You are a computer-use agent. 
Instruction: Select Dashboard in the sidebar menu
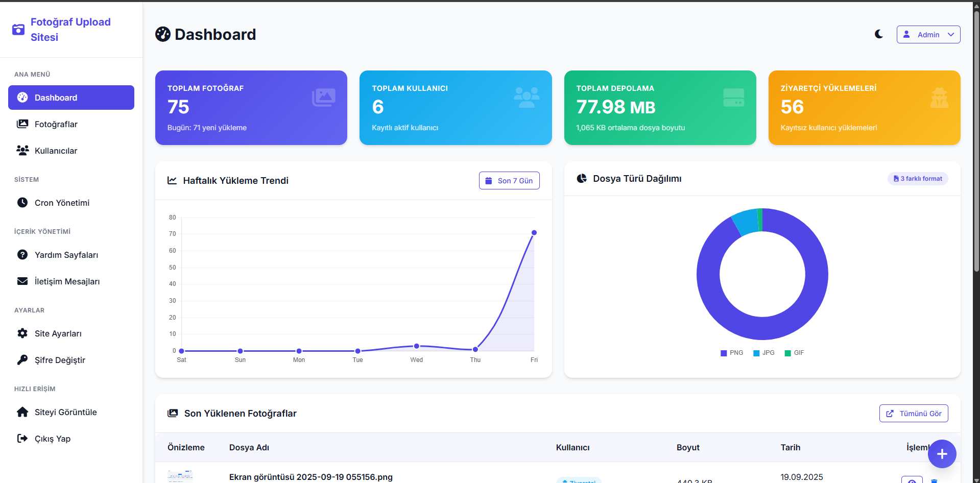click(x=71, y=98)
